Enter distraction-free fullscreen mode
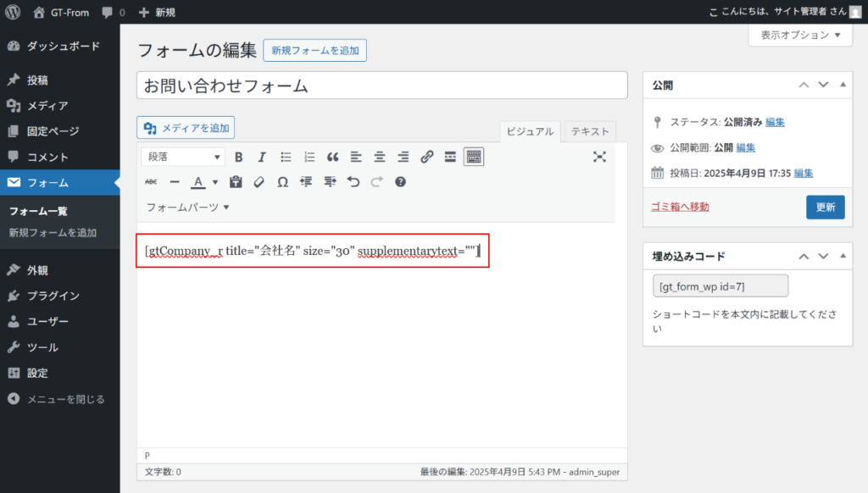Viewport: 868px width, 493px height. tap(599, 157)
